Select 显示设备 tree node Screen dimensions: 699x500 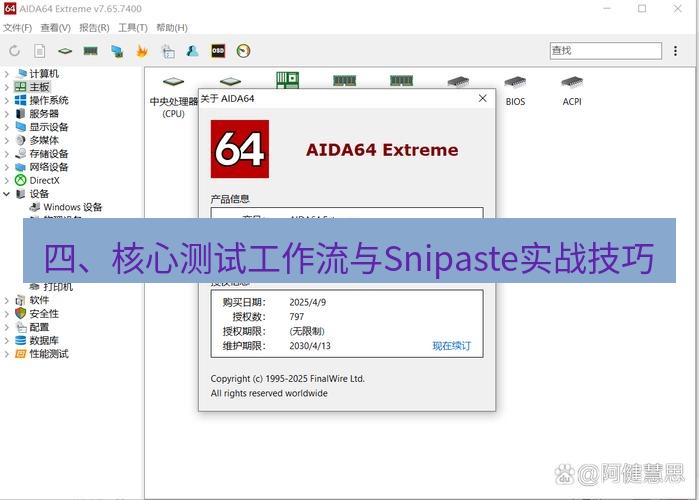pyautogui.click(x=49, y=127)
